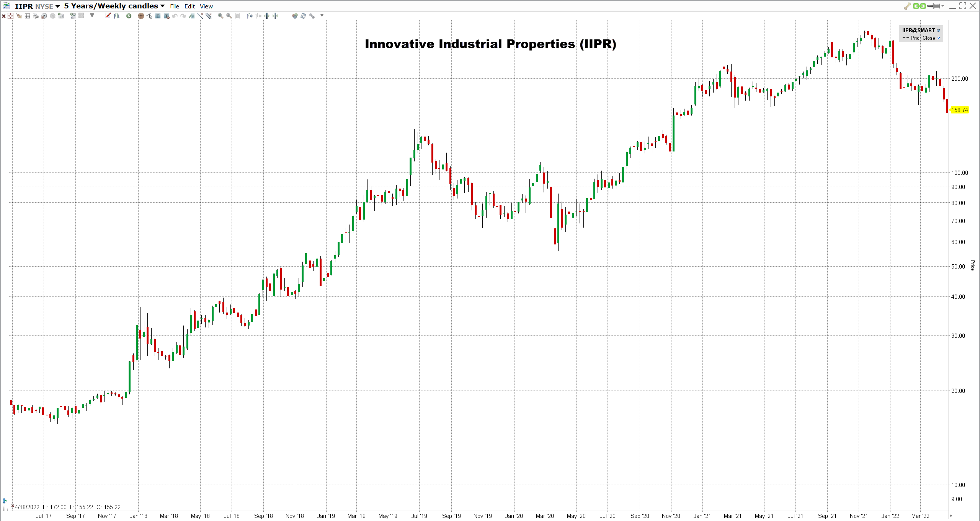Open the grid table view icon
The width and height of the screenshot is (980, 521).
coord(27,16)
